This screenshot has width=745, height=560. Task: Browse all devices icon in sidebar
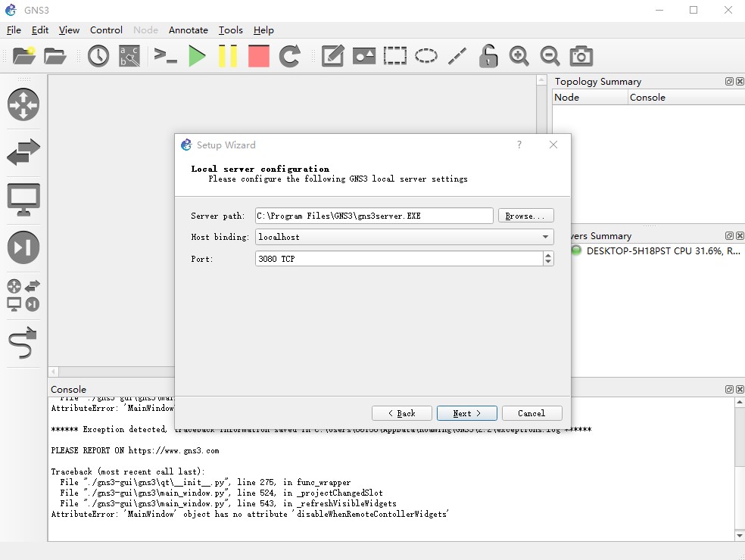(x=23, y=295)
